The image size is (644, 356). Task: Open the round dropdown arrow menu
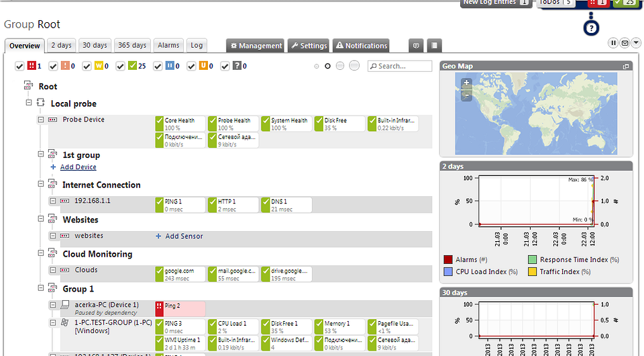click(x=636, y=43)
